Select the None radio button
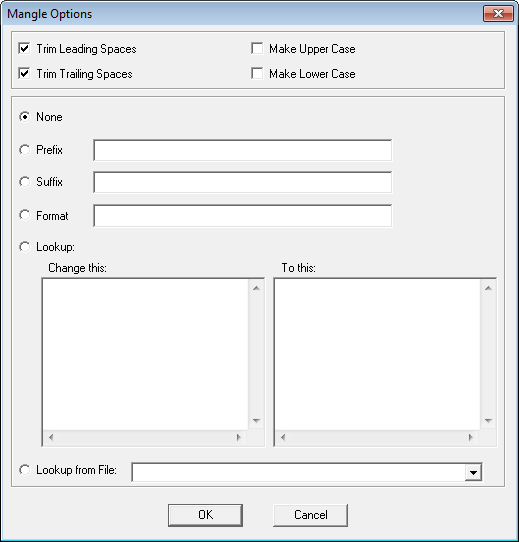Screen dimensions: 519x542 pyautogui.click(x=25, y=117)
